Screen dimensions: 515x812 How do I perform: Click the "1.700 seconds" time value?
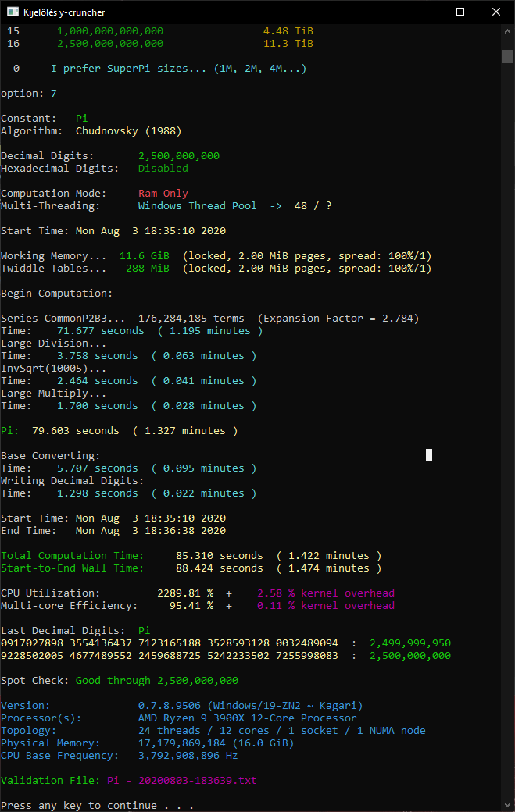(x=98, y=405)
